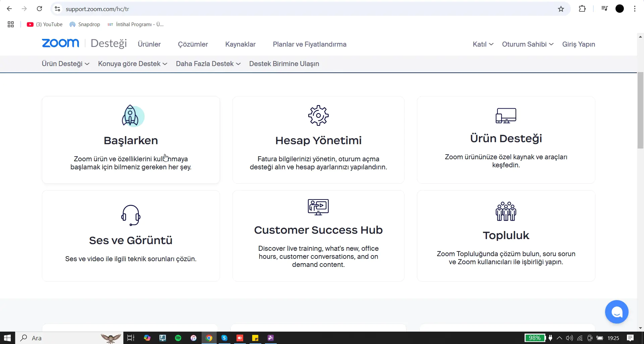
Task: Click the headset icon for Ses ve Görüntü
Action: click(131, 215)
